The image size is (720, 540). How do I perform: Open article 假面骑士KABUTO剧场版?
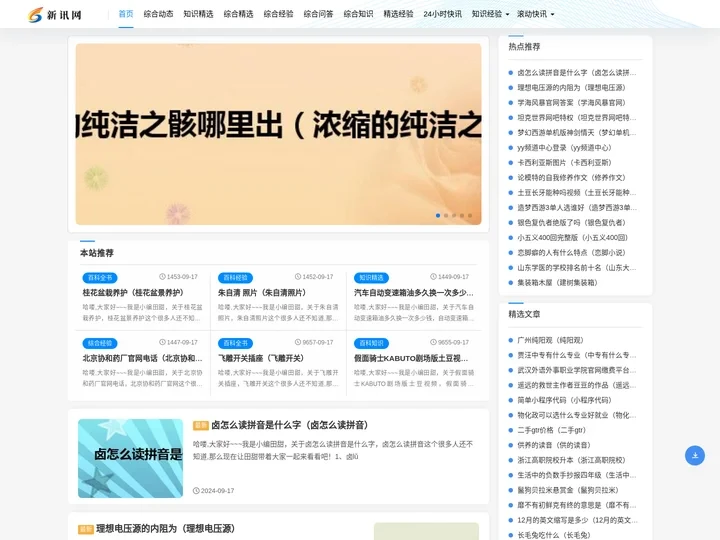click(x=411, y=358)
